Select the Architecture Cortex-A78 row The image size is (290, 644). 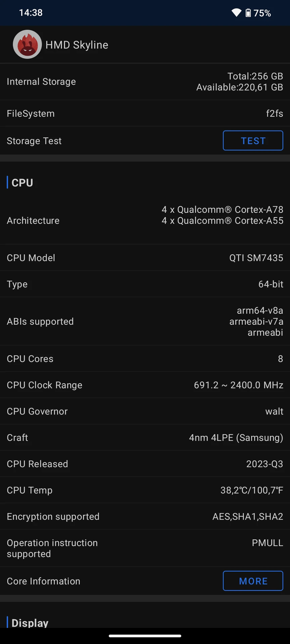pos(145,220)
